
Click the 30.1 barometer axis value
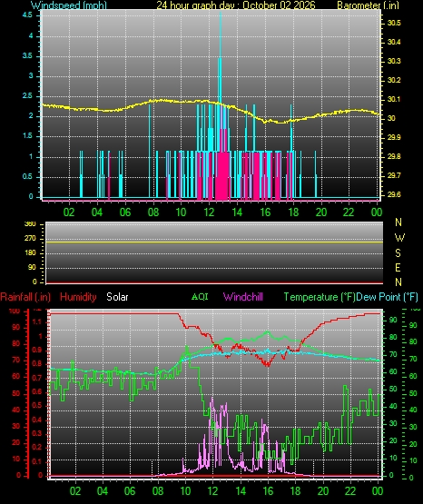pos(394,99)
